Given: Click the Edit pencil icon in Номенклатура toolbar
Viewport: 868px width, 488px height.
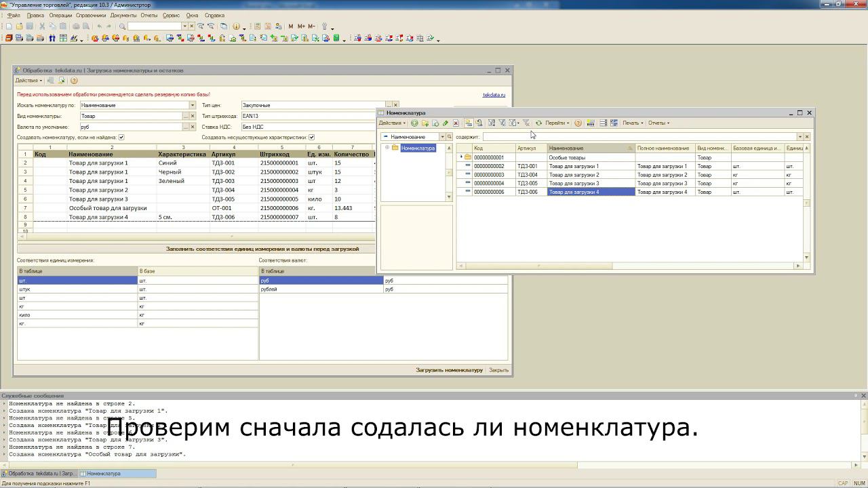Looking at the screenshot, I should click(446, 123).
